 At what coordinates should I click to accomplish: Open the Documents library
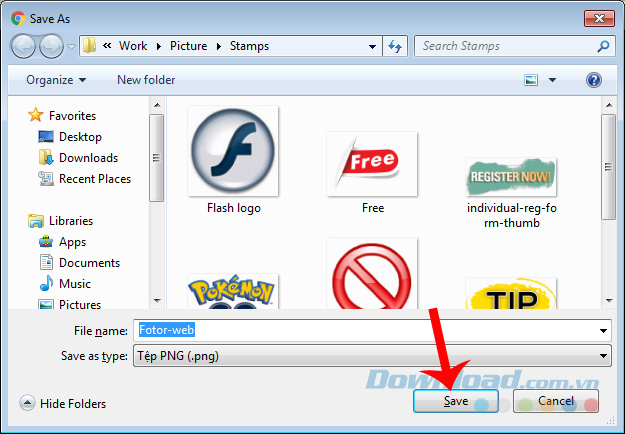click(89, 263)
